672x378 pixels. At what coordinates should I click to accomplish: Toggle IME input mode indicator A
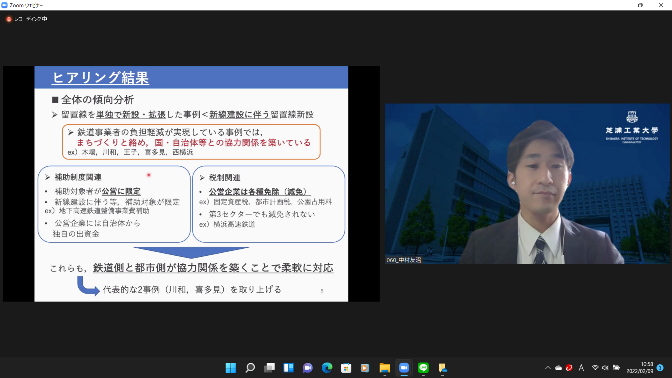581,368
